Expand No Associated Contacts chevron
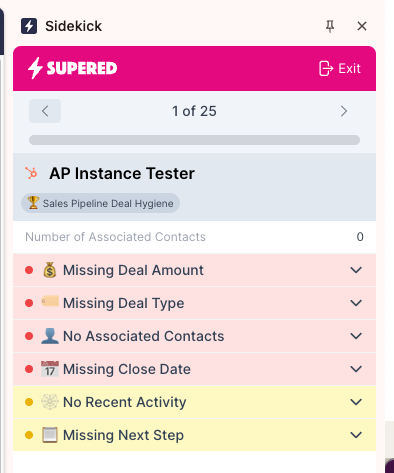This screenshot has height=473, width=394. point(356,336)
